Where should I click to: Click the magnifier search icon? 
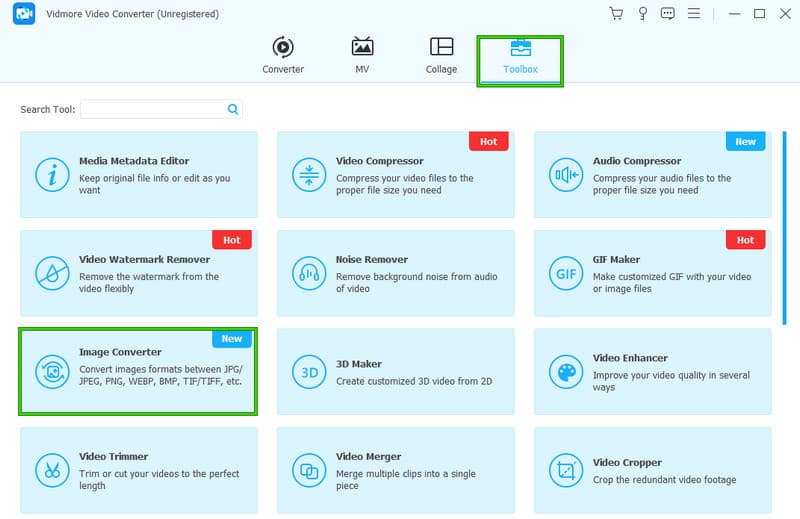[x=233, y=109]
